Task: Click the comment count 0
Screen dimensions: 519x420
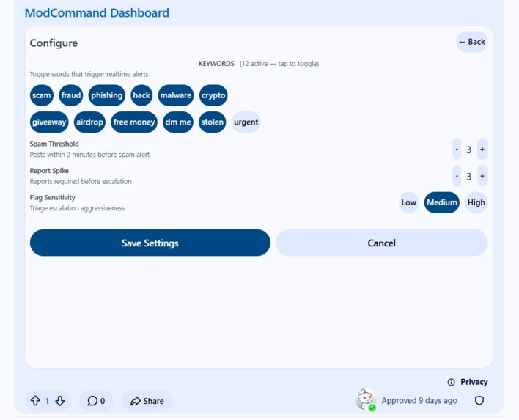Action: point(103,401)
